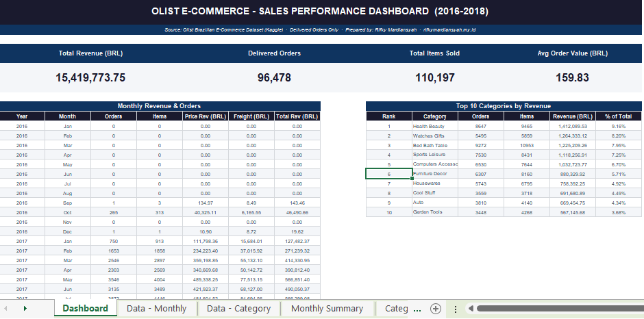Select the Health Beauty category cell

click(x=434, y=126)
